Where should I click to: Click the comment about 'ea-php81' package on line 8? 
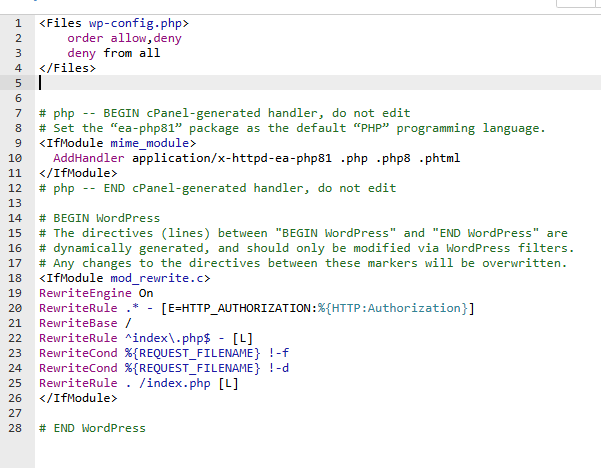tap(292, 128)
